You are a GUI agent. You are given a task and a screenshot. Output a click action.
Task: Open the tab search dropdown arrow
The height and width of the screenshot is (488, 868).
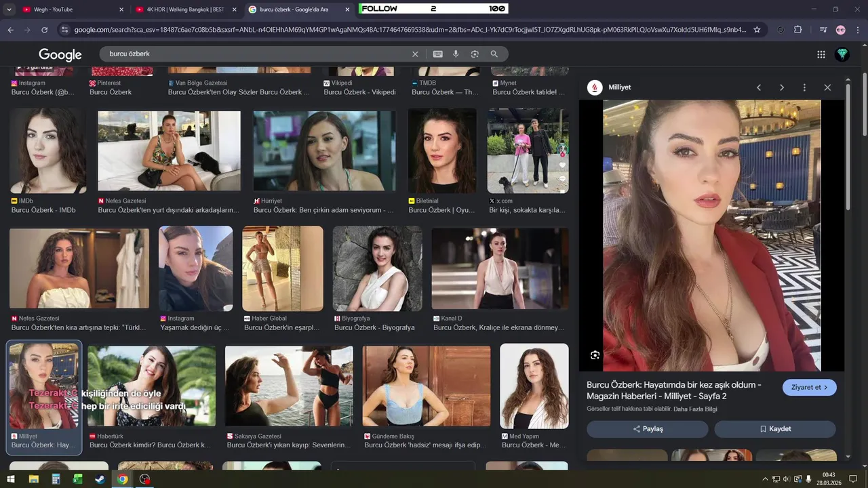[9, 9]
